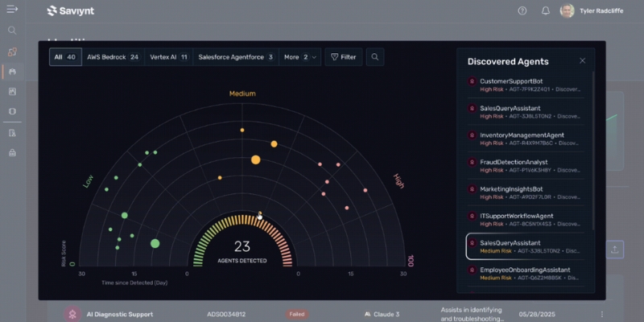
Task: Click Tyler Radcliffe profile avatar
Action: pos(568,10)
